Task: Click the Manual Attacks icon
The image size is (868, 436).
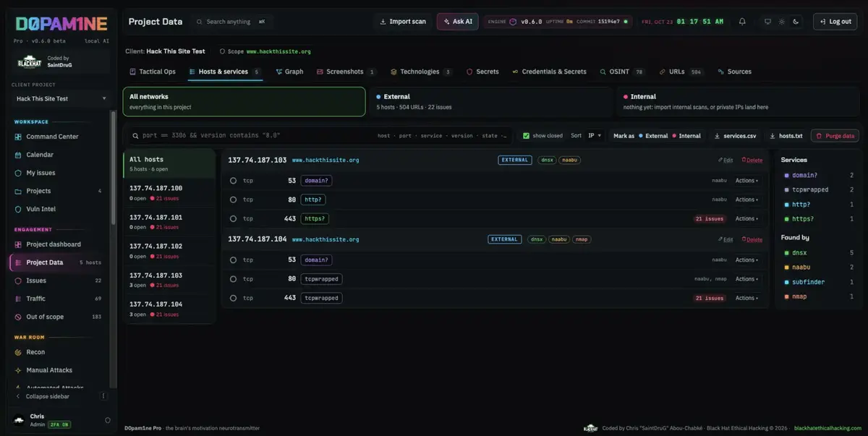Action: coord(19,370)
